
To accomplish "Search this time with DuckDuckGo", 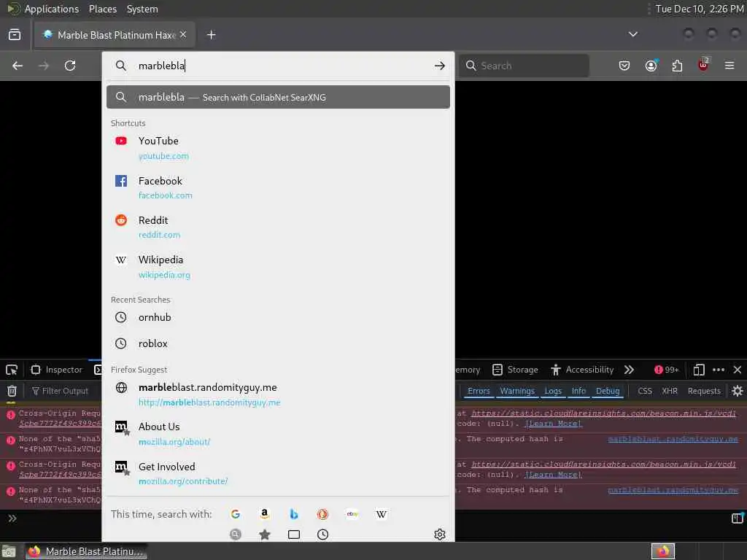I will [322, 514].
